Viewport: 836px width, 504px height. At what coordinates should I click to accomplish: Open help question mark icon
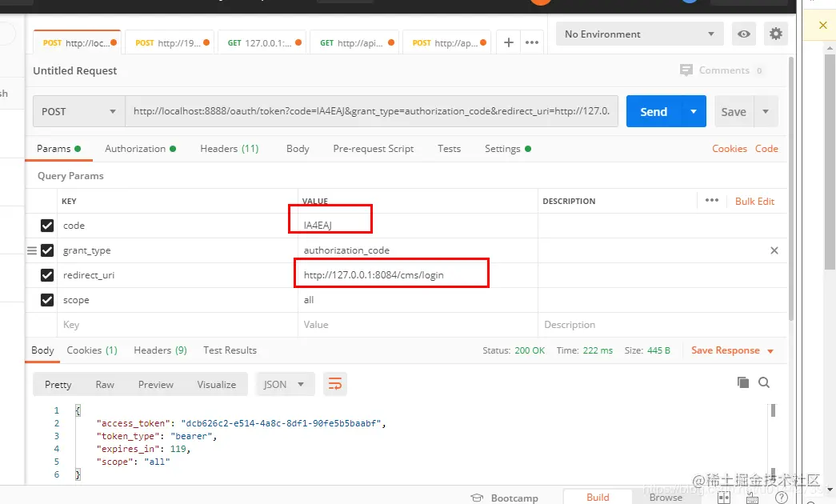coord(782,498)
